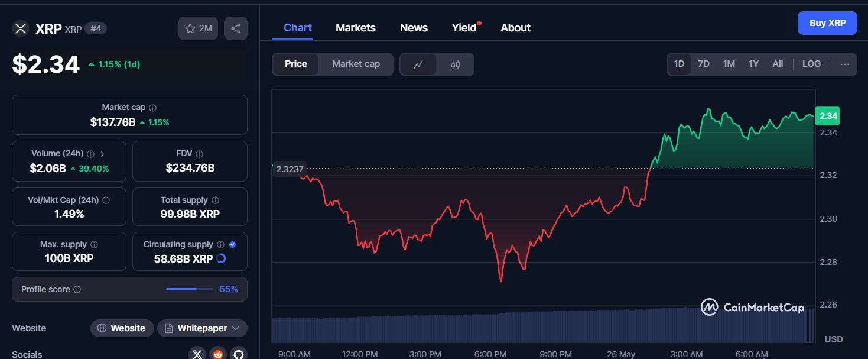Viewport: 868px width, 359px height.
Task: Open chart options three-dot menu
Action: coord(845,64)
